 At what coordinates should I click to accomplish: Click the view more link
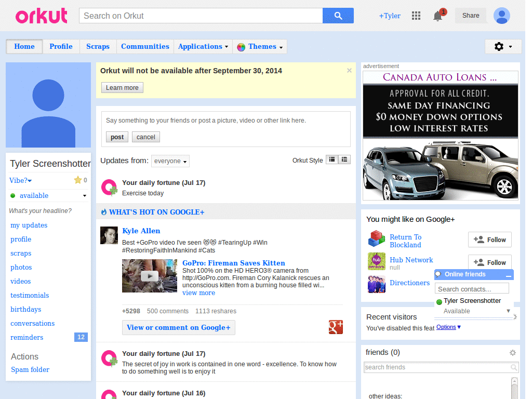point(198,293)
